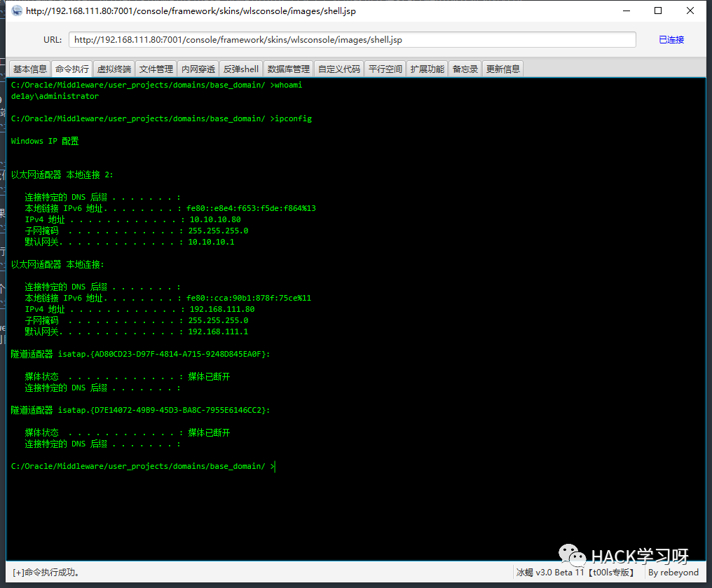Open the 备忘录 tab
The width and height of the screenshot is (712, 588).
pos(465,69)
